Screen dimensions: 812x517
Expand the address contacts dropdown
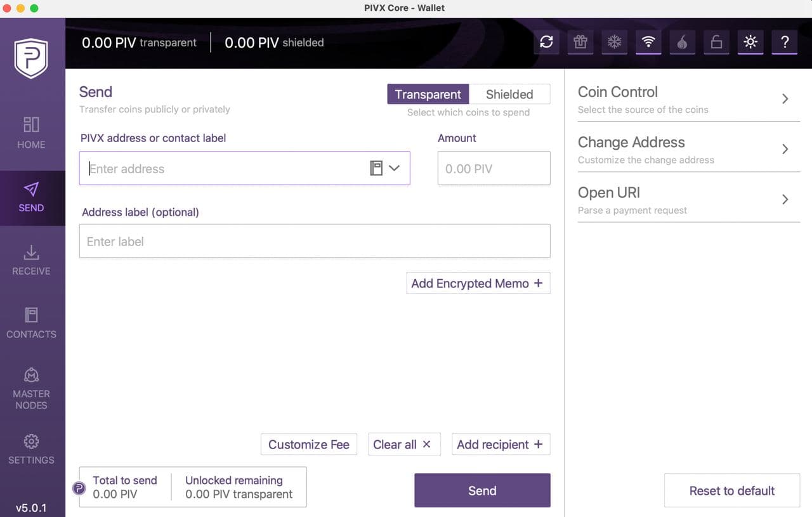pyautogui.click(x=393, y=168)
